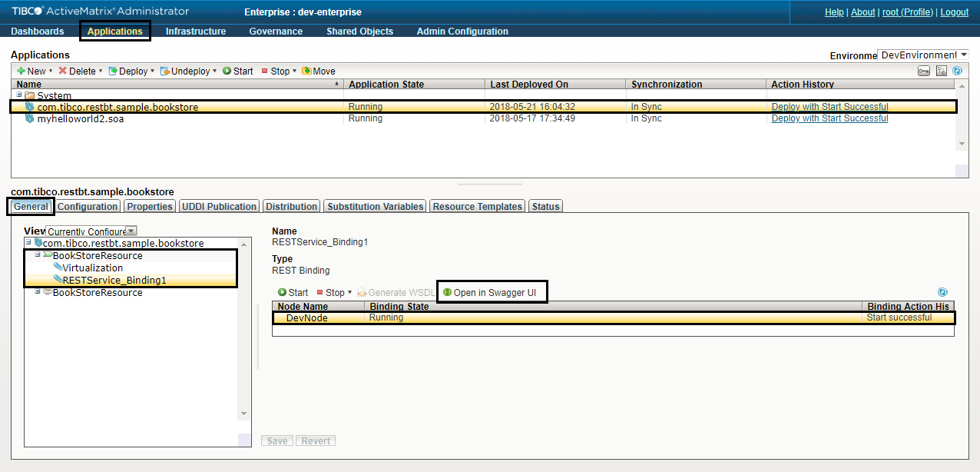Viewport: 980px width, 472px height.
Task: Stop the RESTService_Binding1 binding
Action: coord(330,293)
